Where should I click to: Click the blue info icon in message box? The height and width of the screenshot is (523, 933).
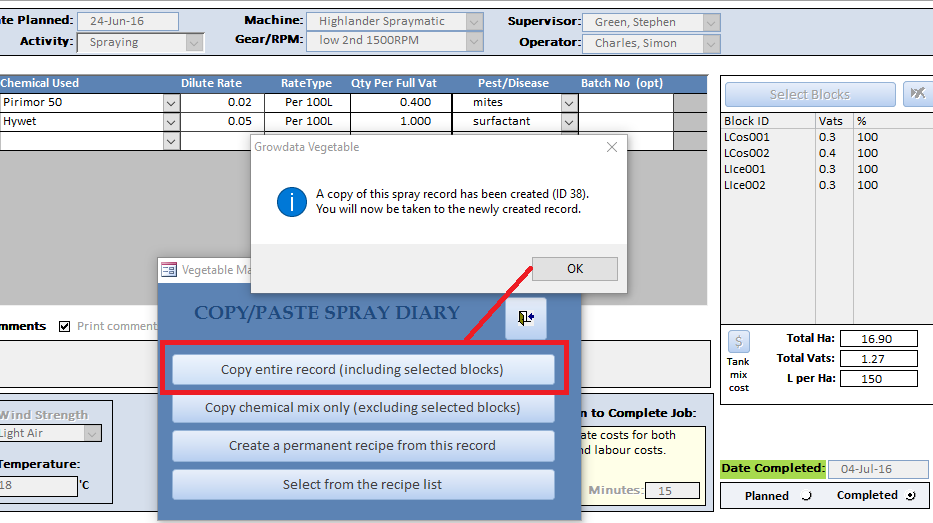point(291,201)
